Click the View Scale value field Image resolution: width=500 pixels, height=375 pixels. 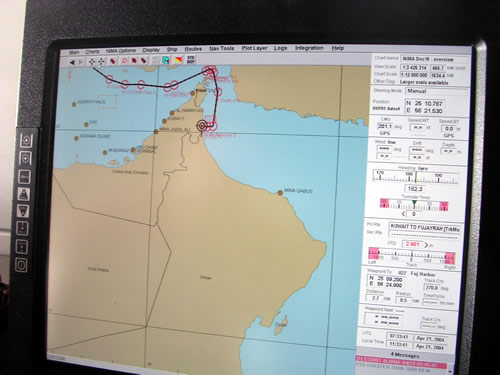pos(414,68)
